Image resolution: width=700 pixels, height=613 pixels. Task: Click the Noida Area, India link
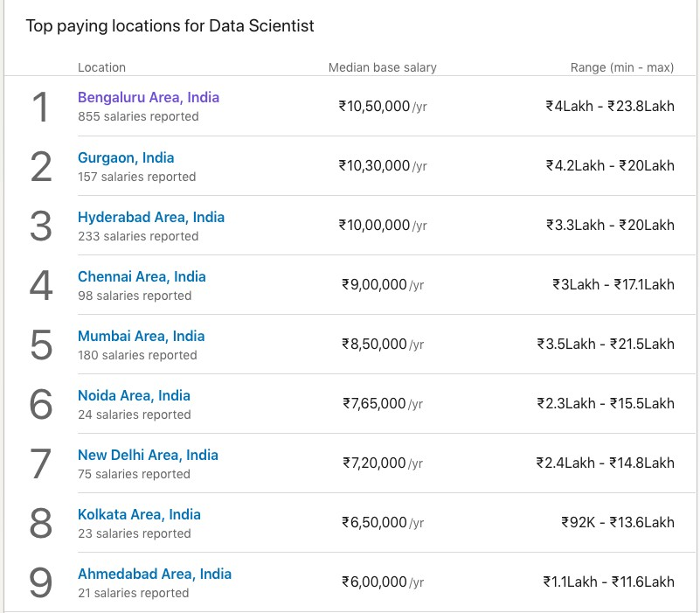point(134,395)
